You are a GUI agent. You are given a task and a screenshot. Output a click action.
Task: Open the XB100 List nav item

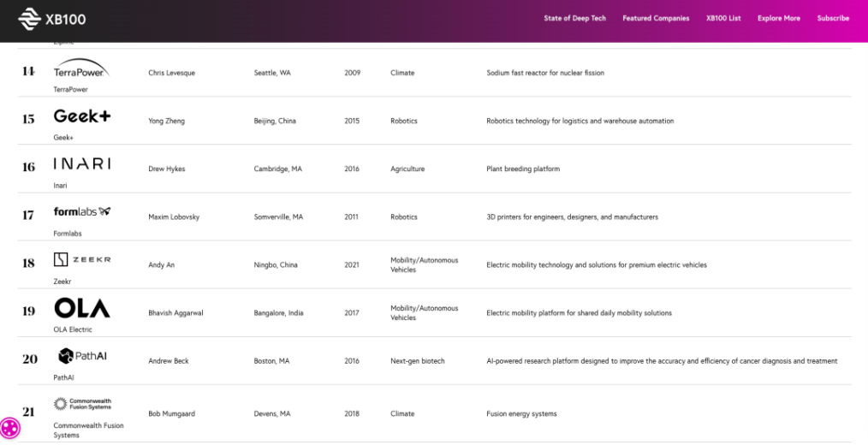click(723, 18)
